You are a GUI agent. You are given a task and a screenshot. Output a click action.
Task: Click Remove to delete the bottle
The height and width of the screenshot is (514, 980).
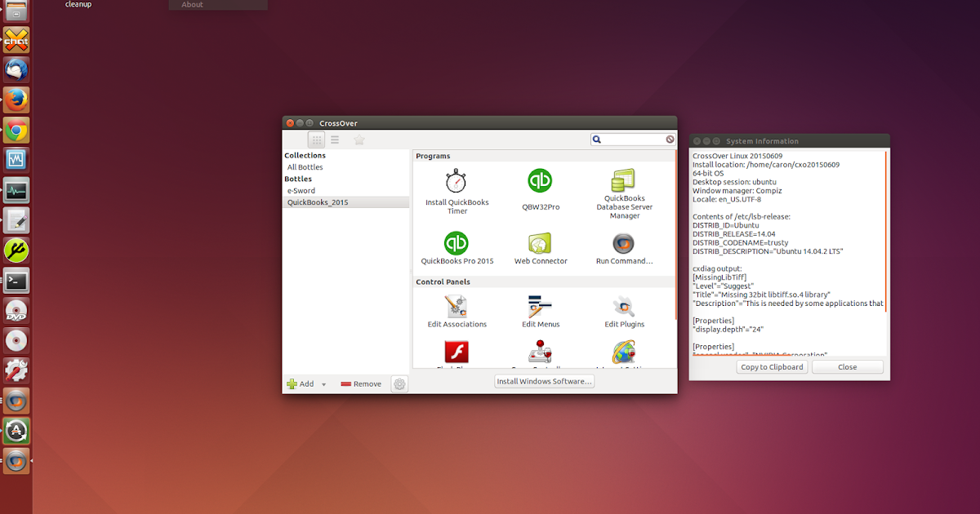pyautogui.click(x=361, y=383)
